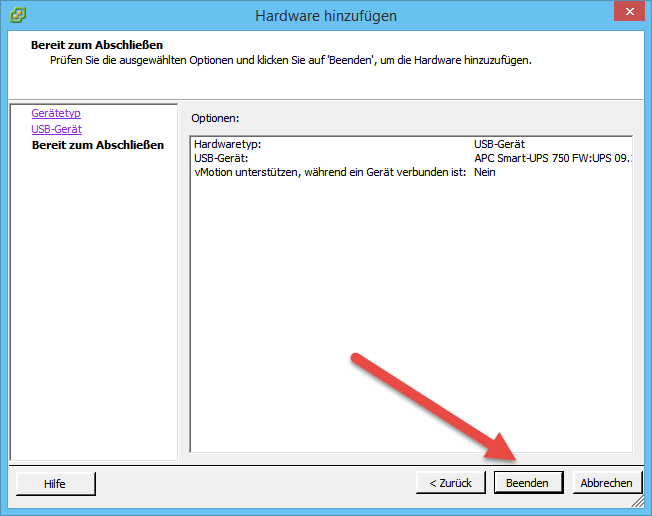
Task: Click the empty area of the options list
Action: (410, 320)
